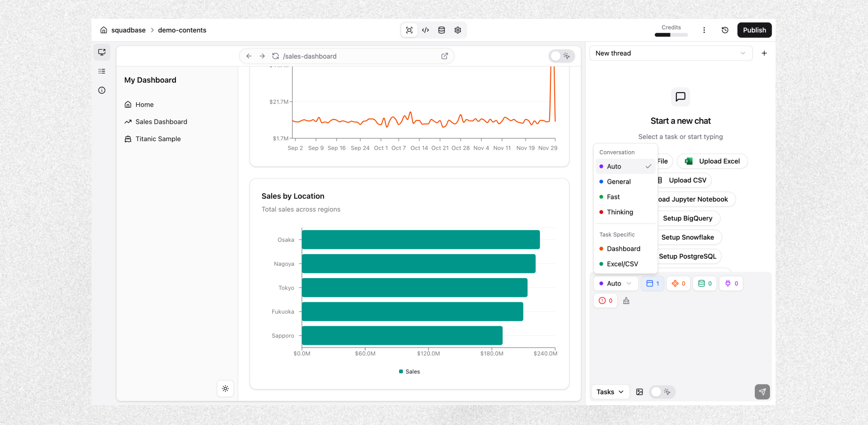
Task: Open project settings gear icon
Action: [x=458, y=30]
